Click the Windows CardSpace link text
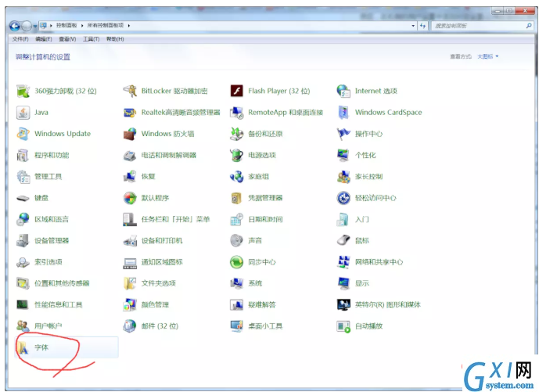The image size is (539, 392). (389, 113)
